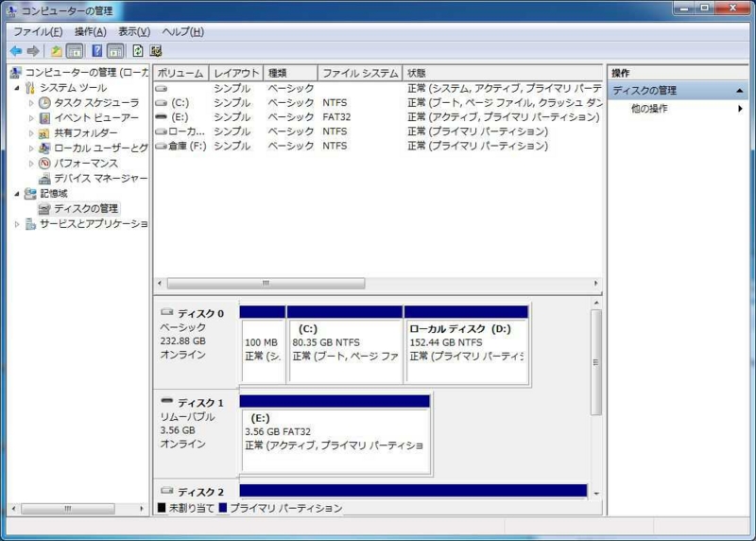The height and width of the screenshot is (541, 756).
Task: Select the パフォーマンス icon
Action: pos(44,163)
